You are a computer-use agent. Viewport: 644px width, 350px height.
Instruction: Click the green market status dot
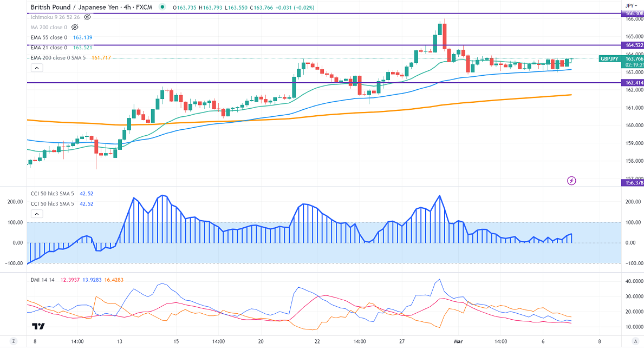tap(162, 8)
